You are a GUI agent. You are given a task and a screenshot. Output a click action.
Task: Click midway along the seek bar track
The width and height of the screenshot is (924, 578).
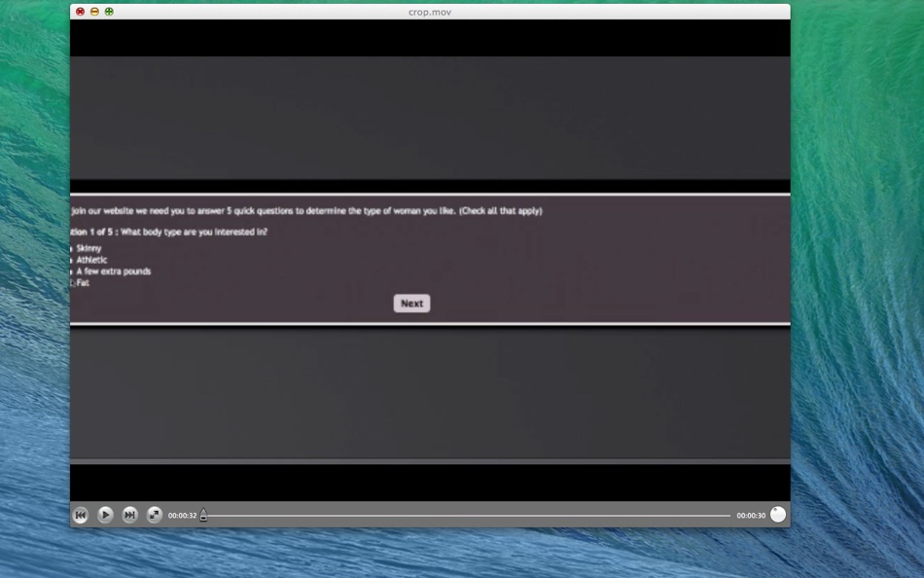click(x=467, y=515)
